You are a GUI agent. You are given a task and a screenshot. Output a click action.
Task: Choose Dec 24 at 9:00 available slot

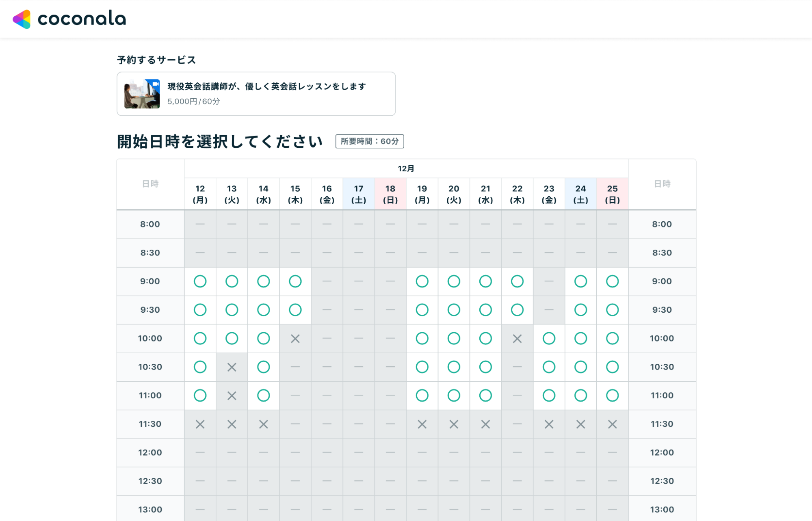(x=580, y=281)
